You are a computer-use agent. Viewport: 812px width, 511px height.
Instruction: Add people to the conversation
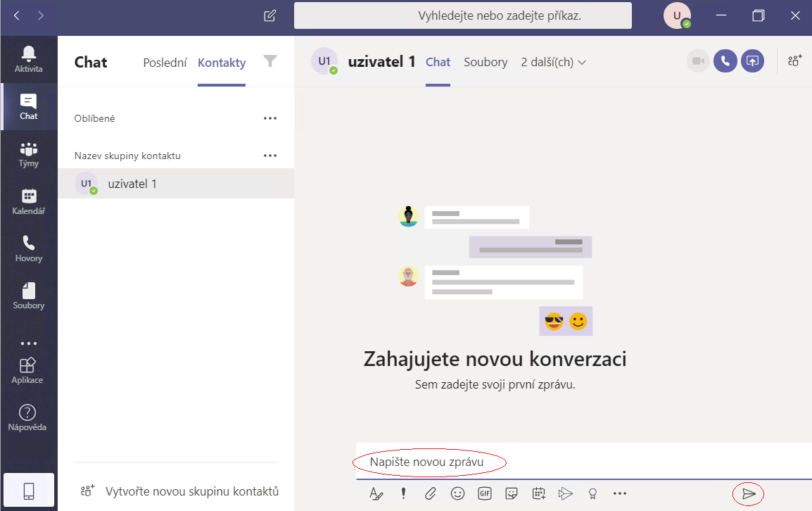click(x=795, y=61)
